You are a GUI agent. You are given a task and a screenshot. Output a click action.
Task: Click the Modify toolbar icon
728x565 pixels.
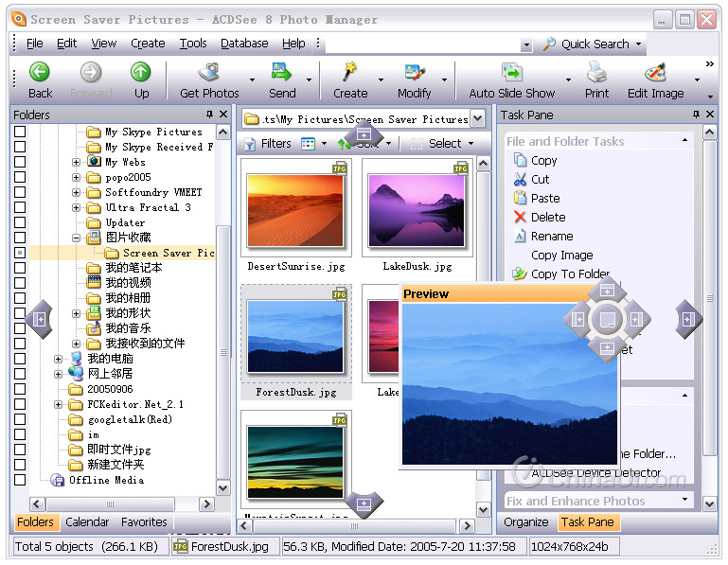(414, 72)
